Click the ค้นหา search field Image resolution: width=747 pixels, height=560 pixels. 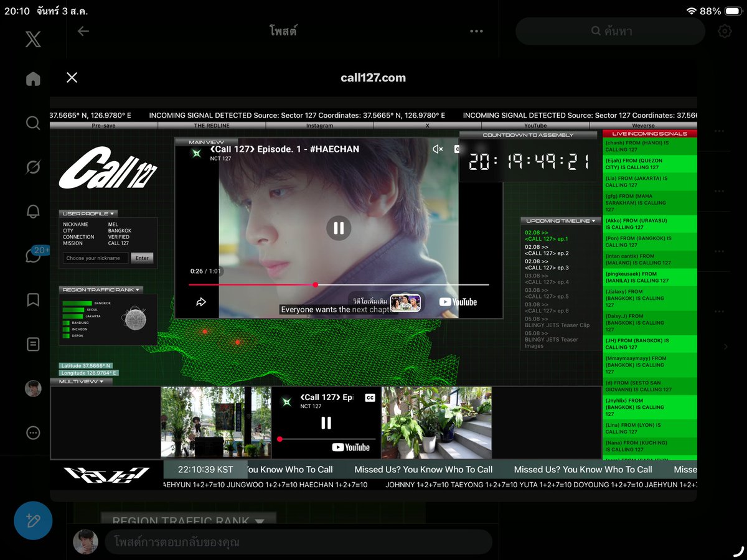click(610, 31)
